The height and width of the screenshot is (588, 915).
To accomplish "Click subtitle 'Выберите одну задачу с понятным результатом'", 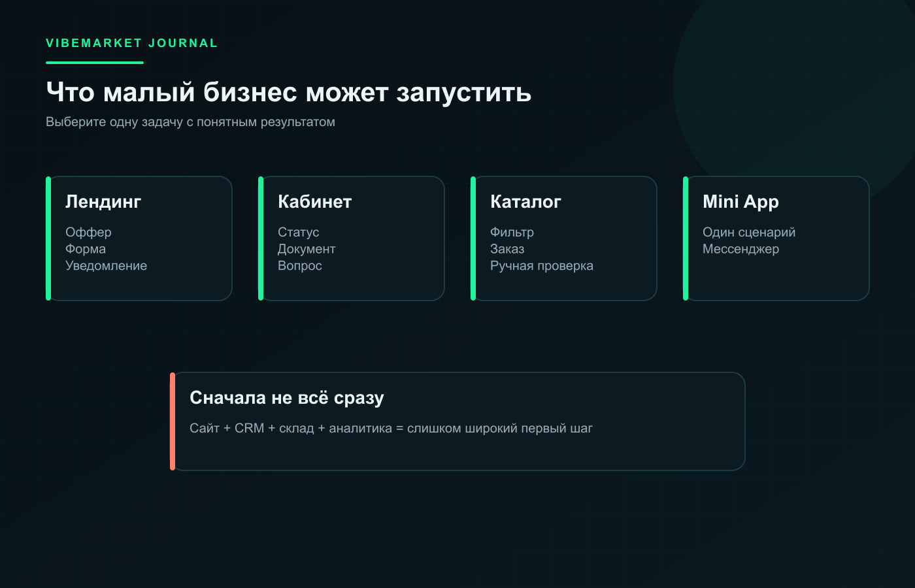I will 190,122.
